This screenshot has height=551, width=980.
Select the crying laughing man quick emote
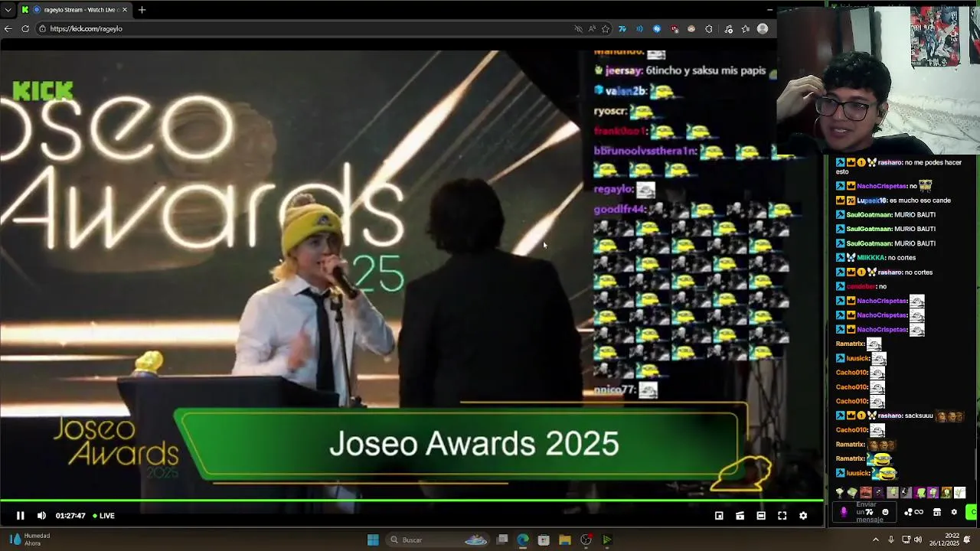(866, 493)
